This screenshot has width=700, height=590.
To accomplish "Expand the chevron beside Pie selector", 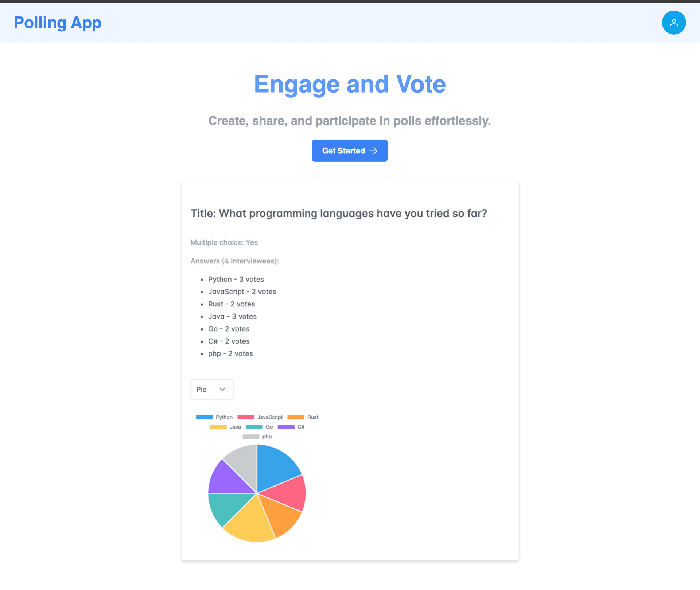I will 223,389.
